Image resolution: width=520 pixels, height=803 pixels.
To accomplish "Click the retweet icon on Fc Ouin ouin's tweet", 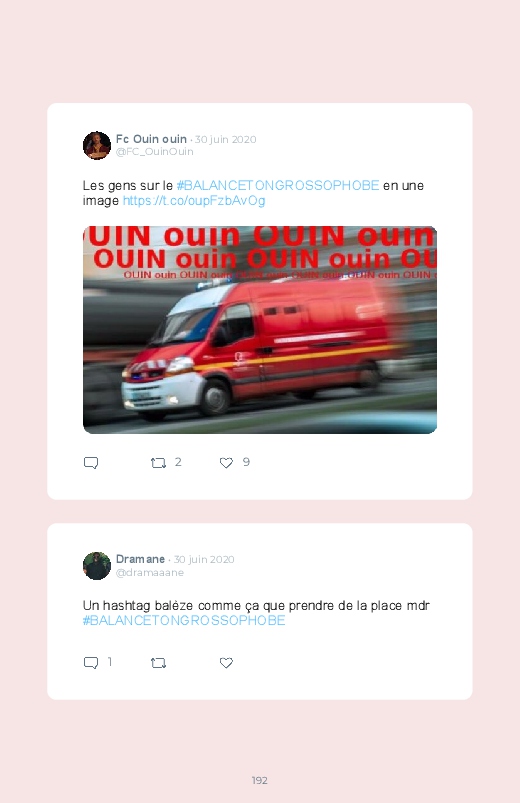I will click(x=158, y=463).
